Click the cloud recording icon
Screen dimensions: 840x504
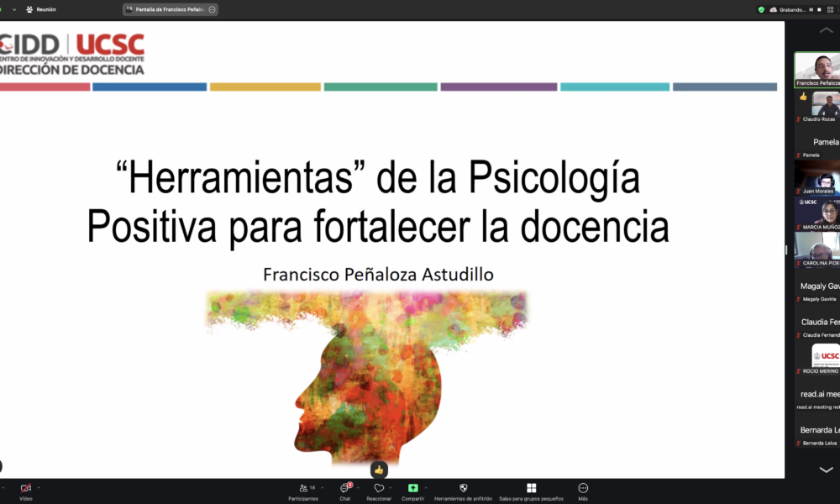tap(773, 9)
